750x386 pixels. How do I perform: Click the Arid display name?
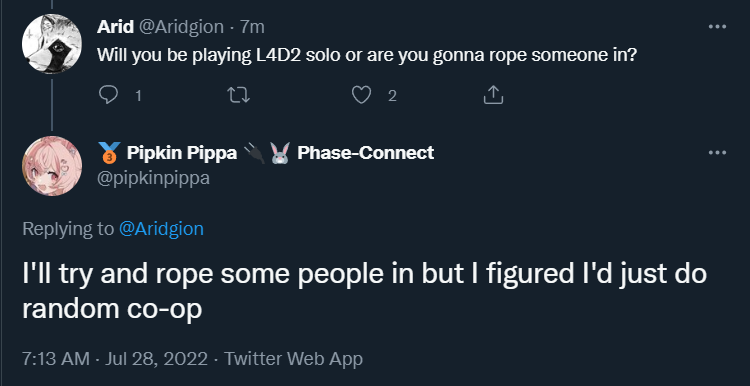point(115,27)
